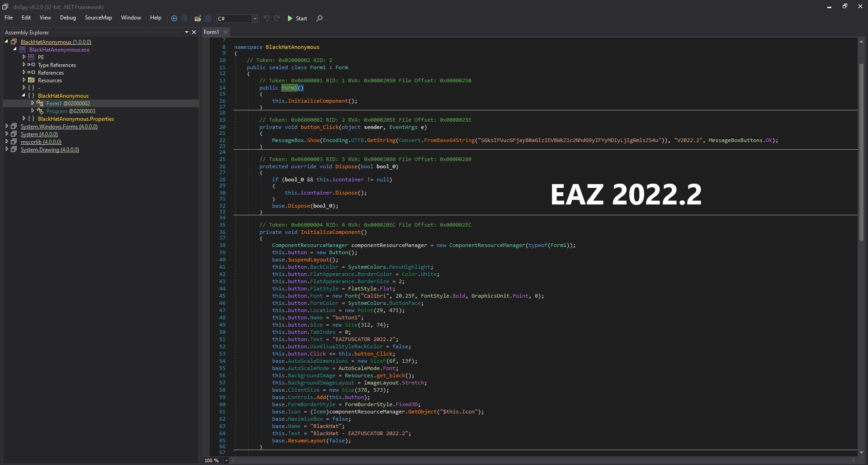Click button_Click method name on line 20

pos(320,127)
